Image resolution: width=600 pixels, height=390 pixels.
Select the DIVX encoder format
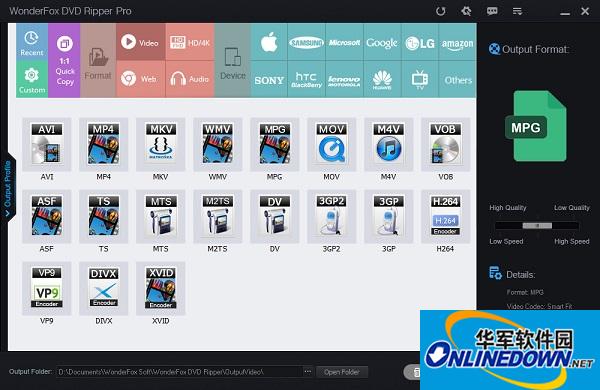pos(103,288)
